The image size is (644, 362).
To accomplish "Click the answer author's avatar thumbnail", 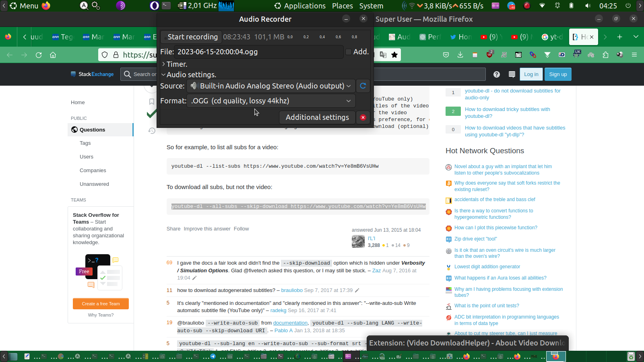I will tap(358, 241).
